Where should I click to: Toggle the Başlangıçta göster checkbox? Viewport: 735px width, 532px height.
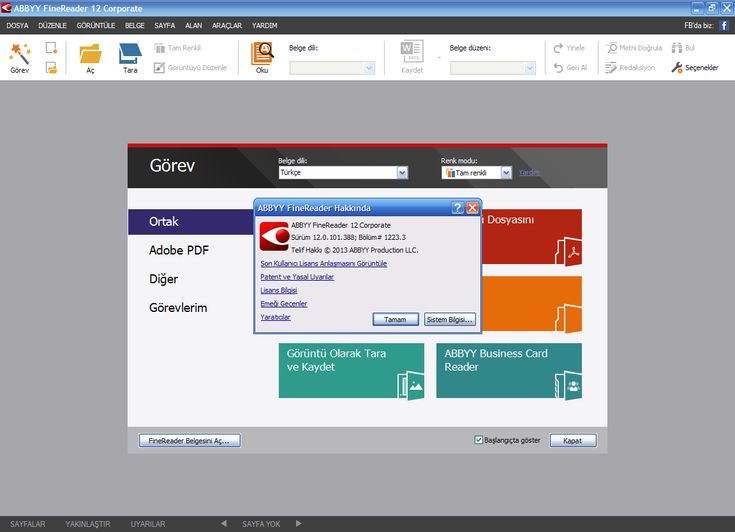coord(478,440)
